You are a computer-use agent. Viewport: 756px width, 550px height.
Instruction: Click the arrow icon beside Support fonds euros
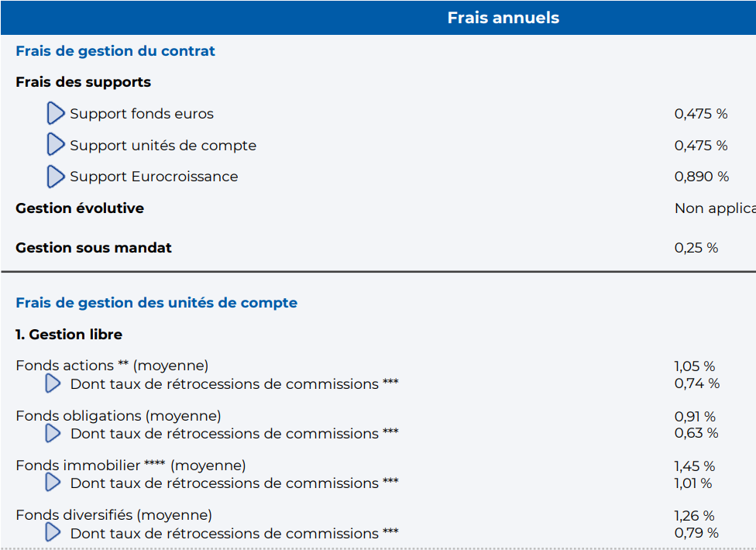pos(56,113)
